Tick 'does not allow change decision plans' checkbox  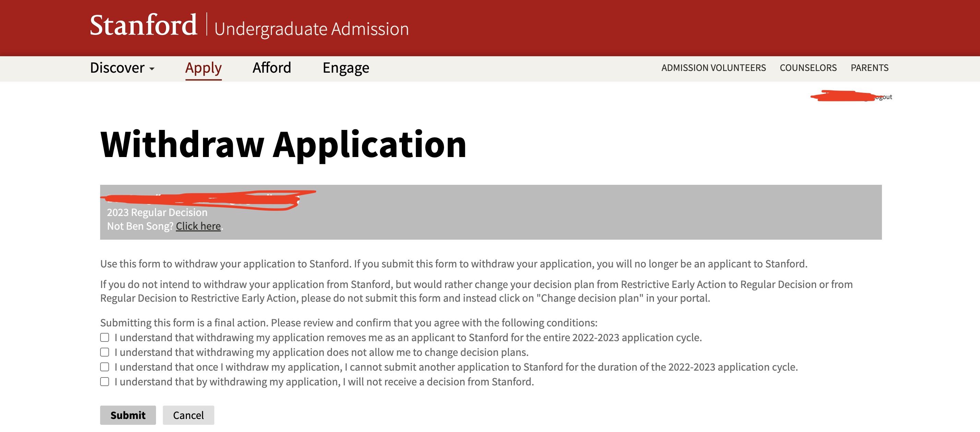(105, 352)
